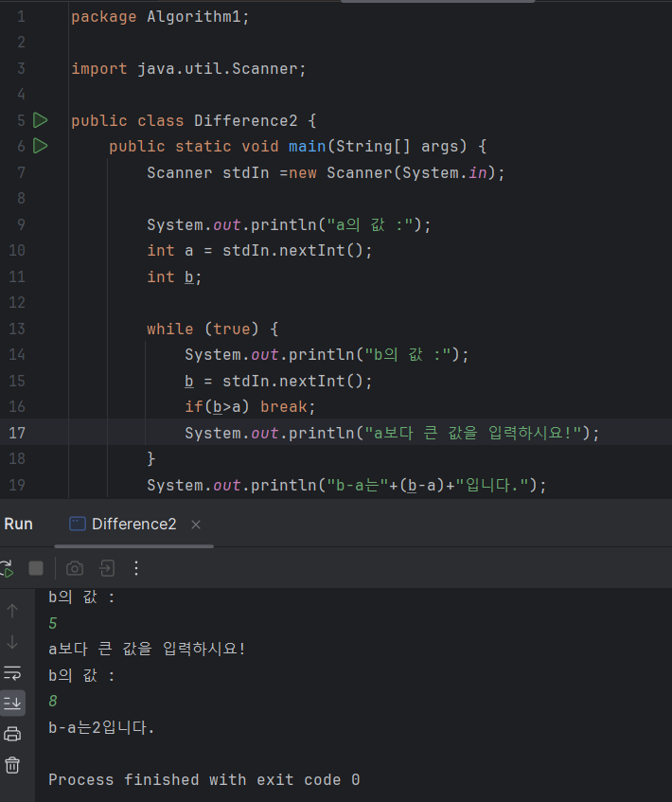
Task: Click line number 13 in the gutter
Action: [17, 329]
